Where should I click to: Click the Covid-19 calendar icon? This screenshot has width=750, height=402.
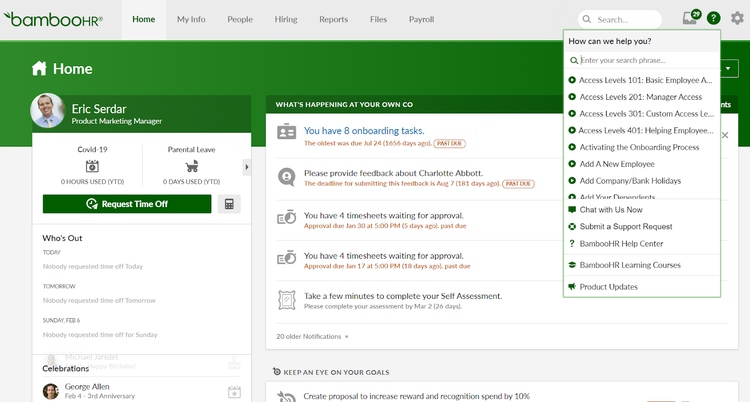pyautogui.click(x=92, y=166)
